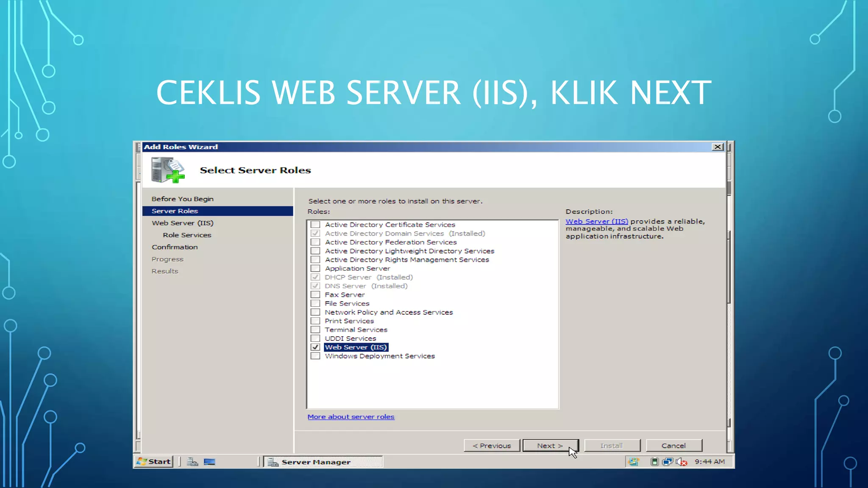This screenshot has height=488, width=868.
Task: Click the Add Roles Wizard server icon
Action: point(168,169)
